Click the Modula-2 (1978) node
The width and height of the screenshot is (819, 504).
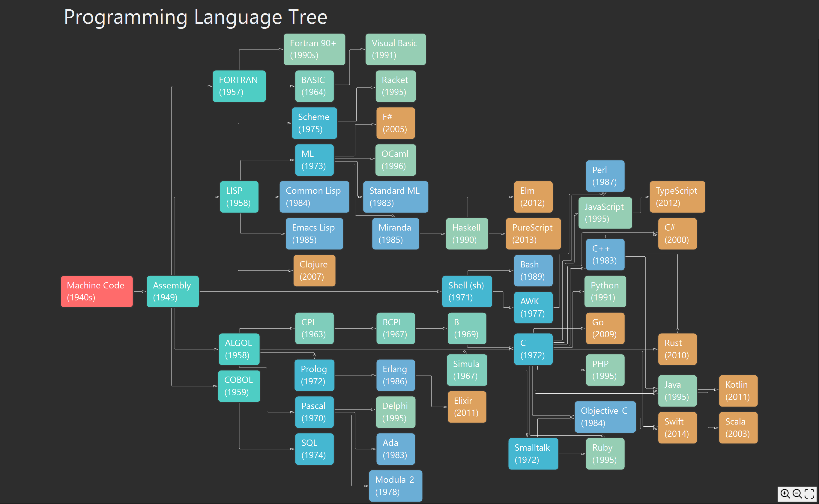(395, 486)
